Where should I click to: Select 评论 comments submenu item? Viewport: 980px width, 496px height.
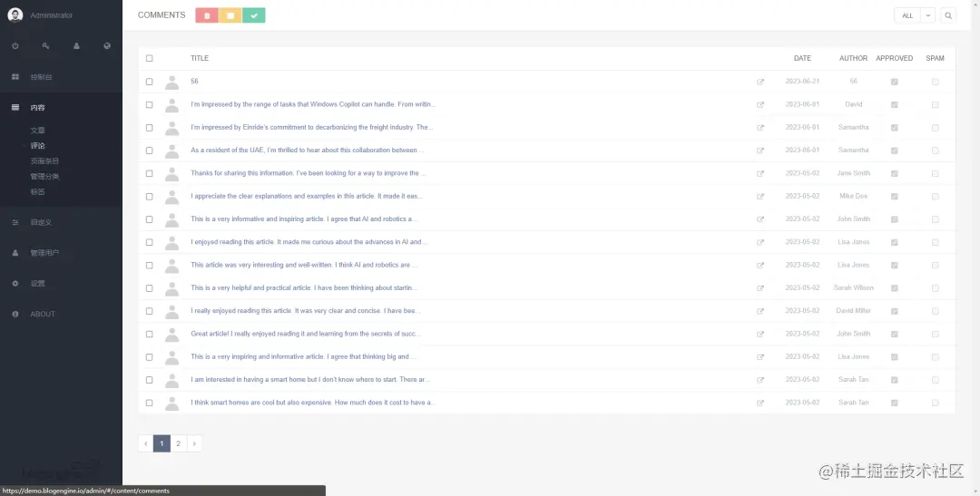click(x=37, y=146)
